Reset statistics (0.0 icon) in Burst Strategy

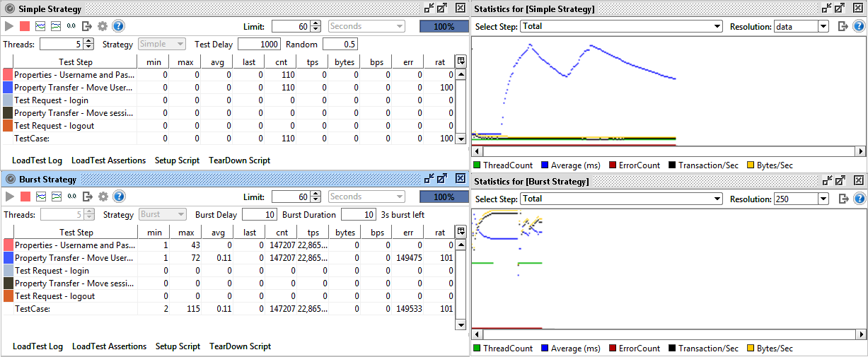pos(71,197)
